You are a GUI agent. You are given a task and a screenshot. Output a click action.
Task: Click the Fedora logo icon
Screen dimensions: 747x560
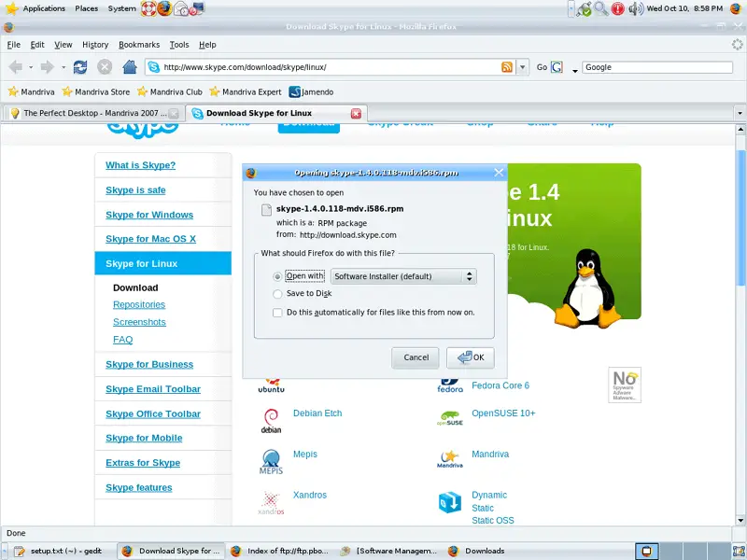tap(450, 385)
